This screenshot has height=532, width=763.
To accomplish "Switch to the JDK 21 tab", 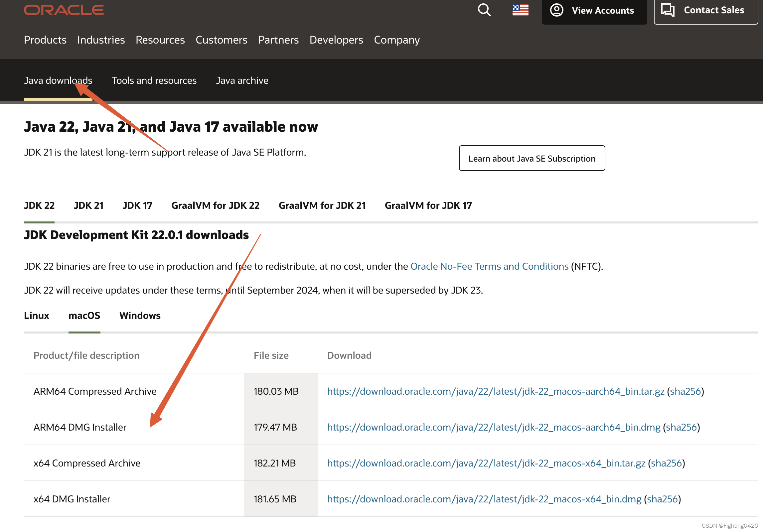I will (88, 205).
